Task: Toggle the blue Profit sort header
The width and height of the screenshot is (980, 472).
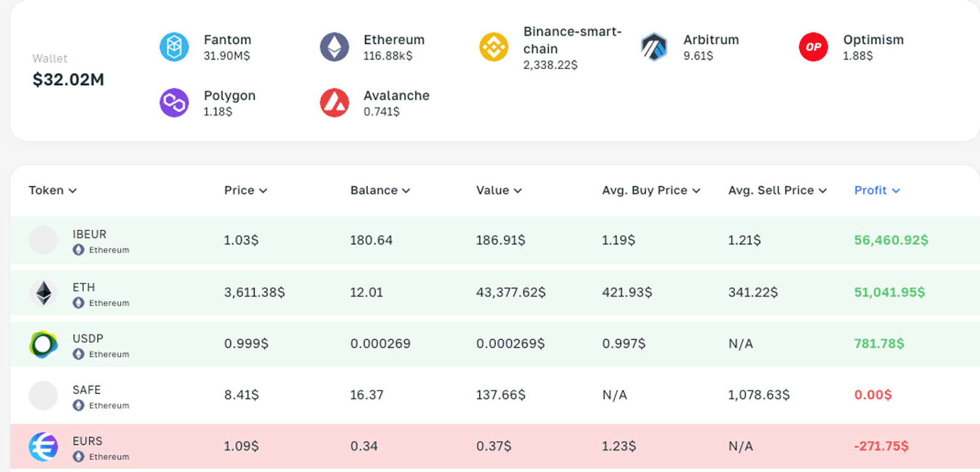Action: coord(877,190)
